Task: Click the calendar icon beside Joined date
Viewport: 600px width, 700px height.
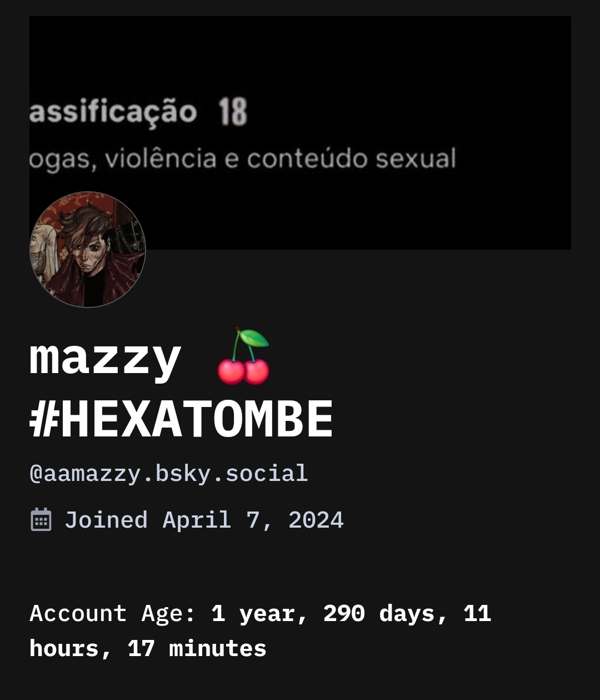Action: click(x=41, y=520)
